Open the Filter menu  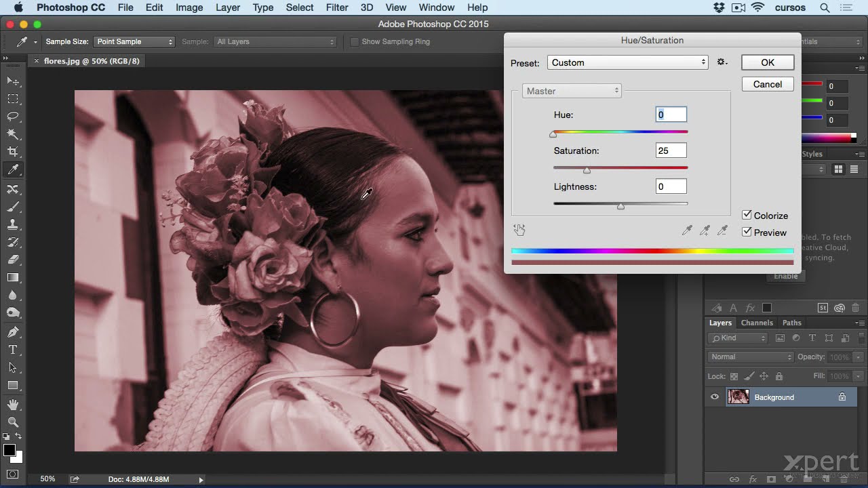336,7
